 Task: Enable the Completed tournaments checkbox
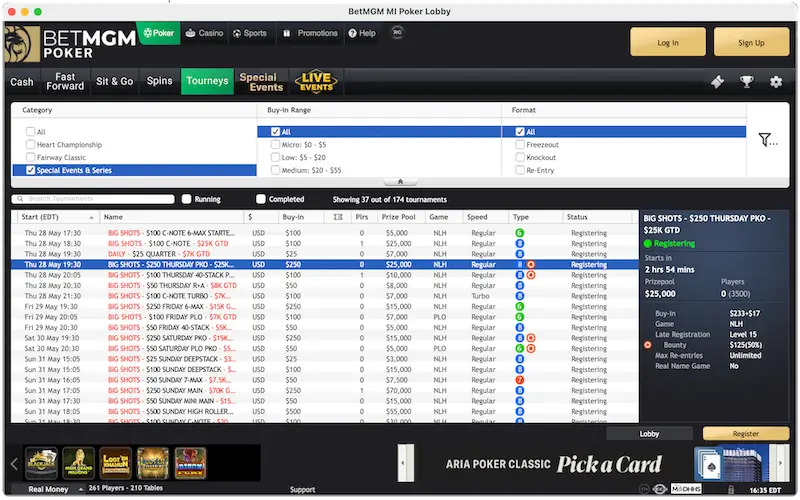(261, 199)
